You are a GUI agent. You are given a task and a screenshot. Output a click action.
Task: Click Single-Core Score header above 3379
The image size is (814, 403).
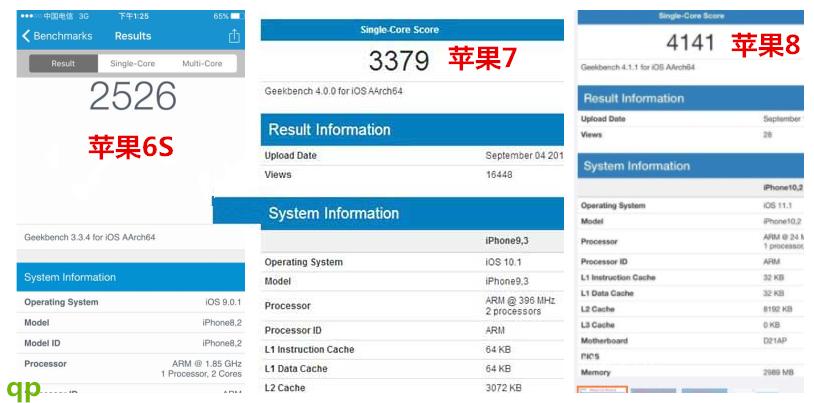(x=399, y=30)
